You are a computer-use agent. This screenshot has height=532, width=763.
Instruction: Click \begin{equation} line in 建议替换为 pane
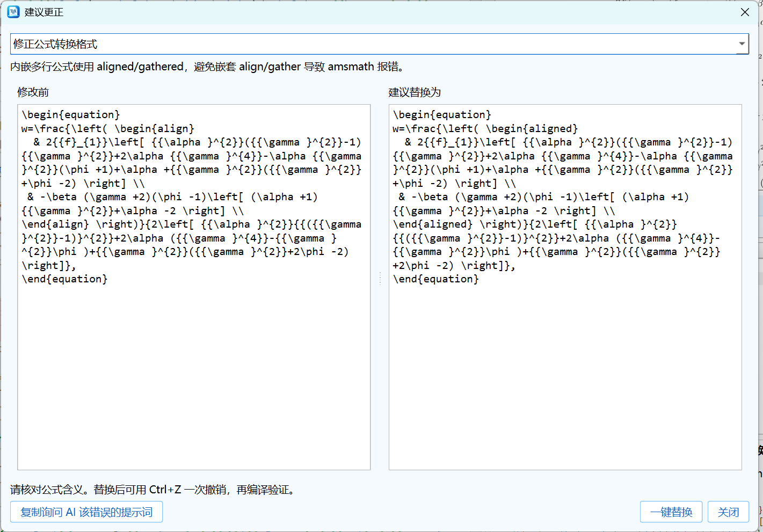click(442, 115)
